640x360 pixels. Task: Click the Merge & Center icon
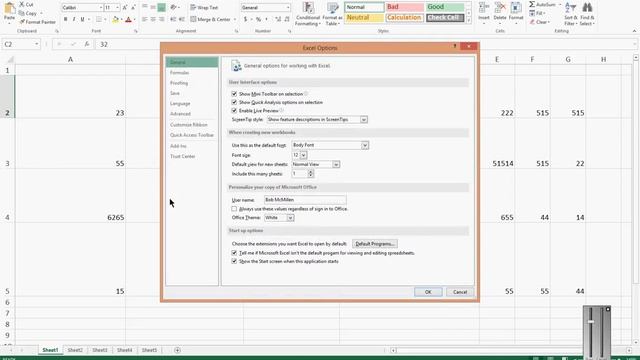click(193, 19)
